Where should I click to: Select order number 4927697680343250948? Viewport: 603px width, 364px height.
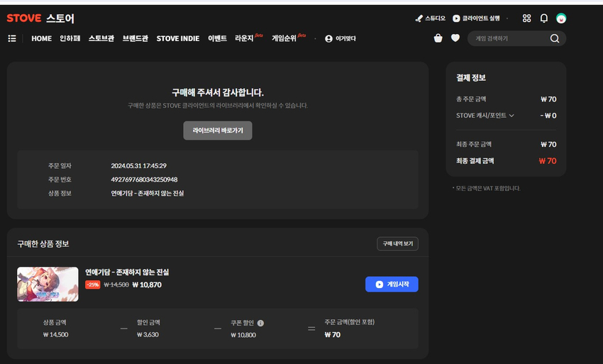click(x=144, y=180)
